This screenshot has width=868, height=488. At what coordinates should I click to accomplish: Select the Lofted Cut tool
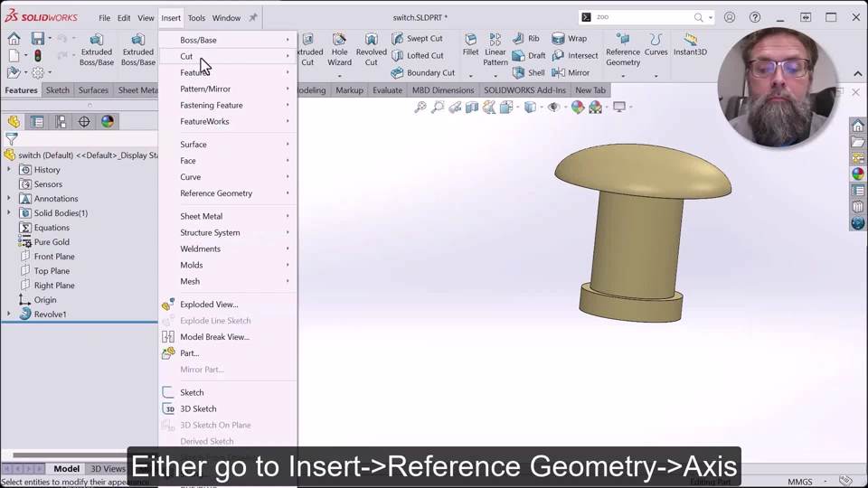tap(418, 55)
